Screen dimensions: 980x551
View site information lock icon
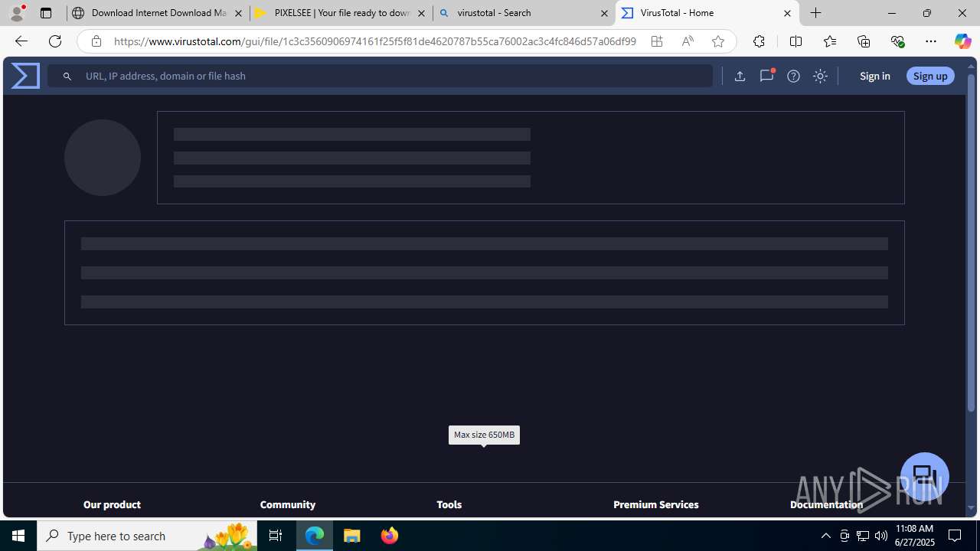[96, 41]
